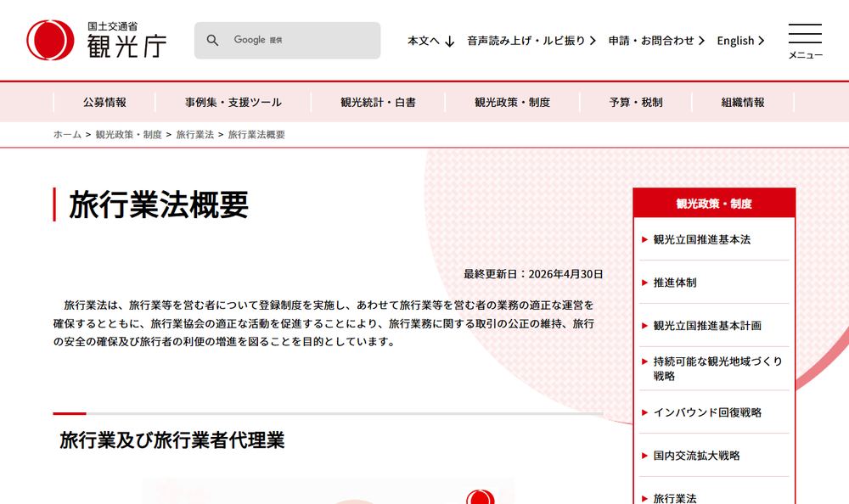
Task: Open sidebar link 持続可能な観光地域づくり戦略
Action: (718, 368)
